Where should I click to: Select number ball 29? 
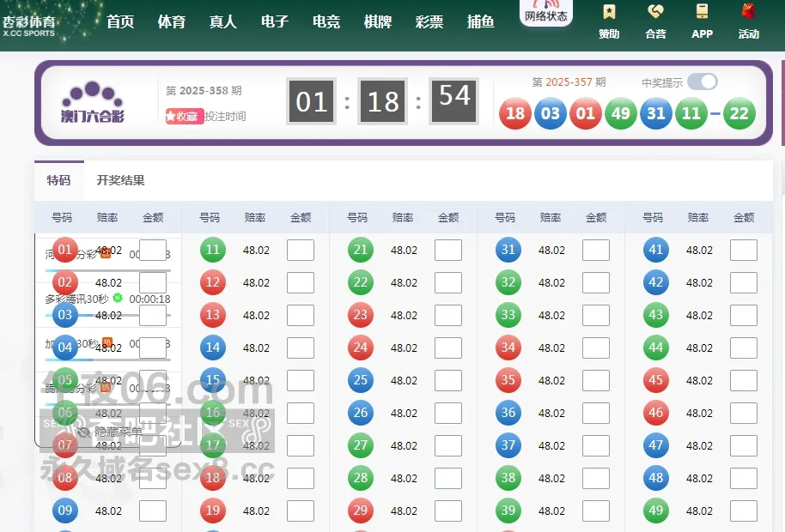361,510
